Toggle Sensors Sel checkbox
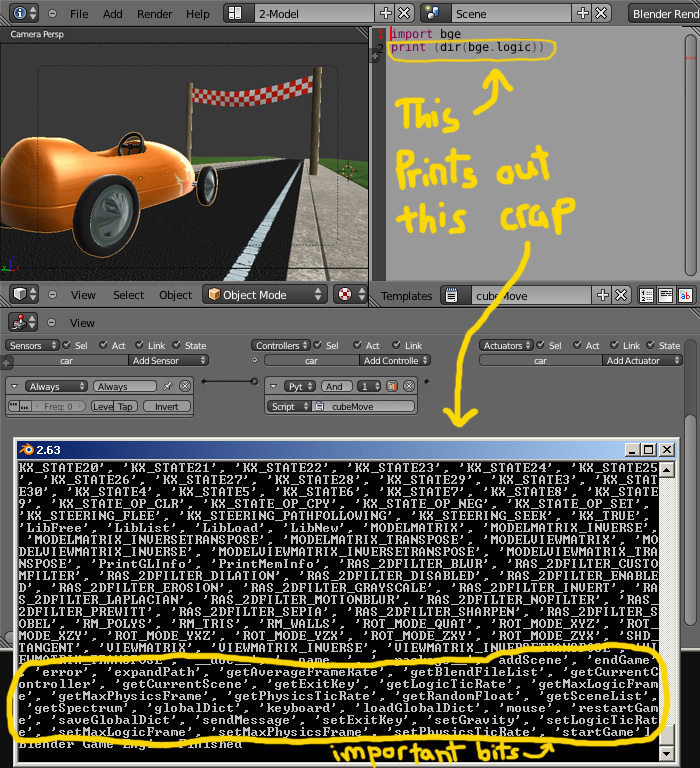 [x=67, y=345]
